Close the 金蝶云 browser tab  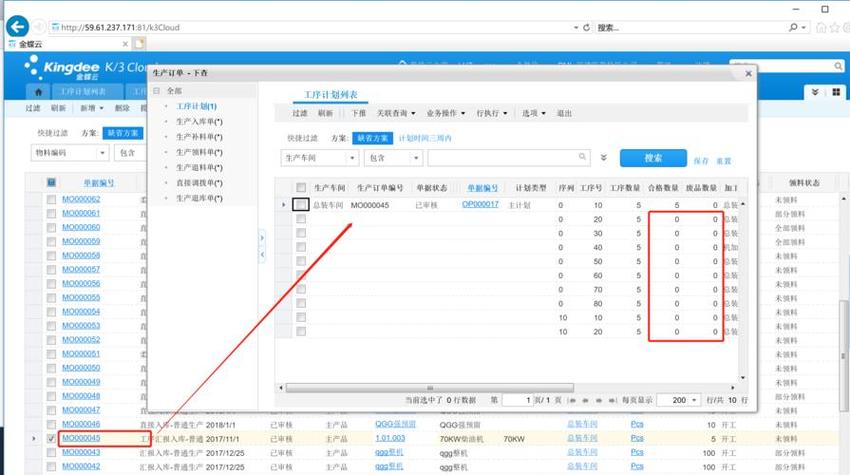(x=125, y=44)
